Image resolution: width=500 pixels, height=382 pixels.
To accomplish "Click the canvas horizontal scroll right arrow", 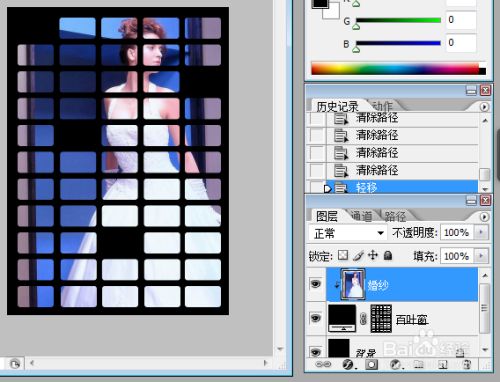I will click(x=266, y=363).
